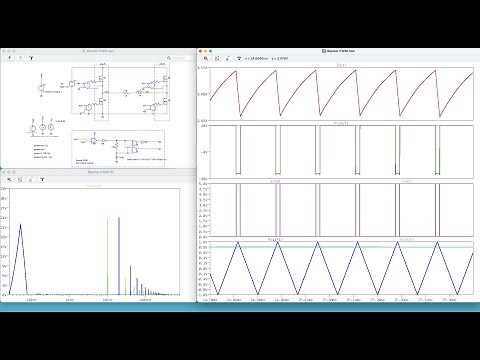Click the third toolbar icon in schematic window
The width and height of the screenshot is (480, 360).
click(31, 58)
